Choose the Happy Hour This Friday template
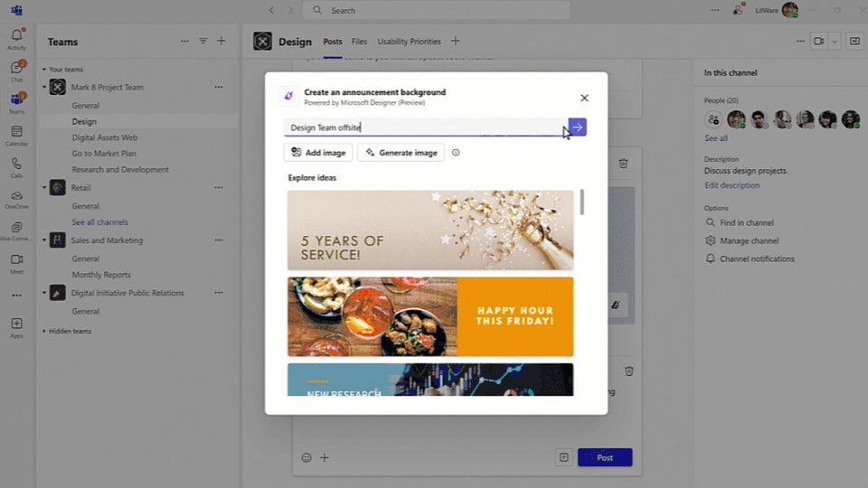Viewport: 868px width, 488px height. coord(430,316)
